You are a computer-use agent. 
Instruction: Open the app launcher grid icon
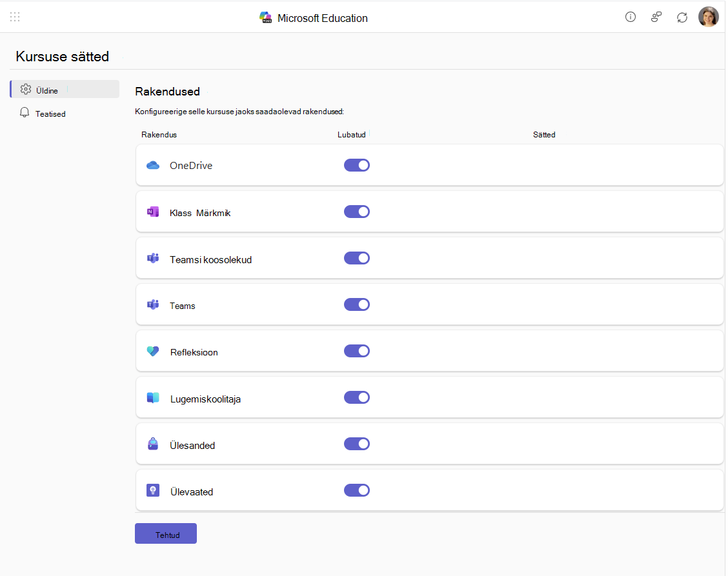pyautogui.click(x=15, y=17)
